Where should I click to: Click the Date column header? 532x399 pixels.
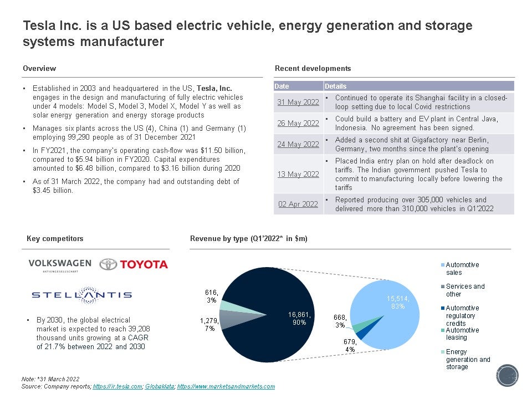[x=298, y=86]
